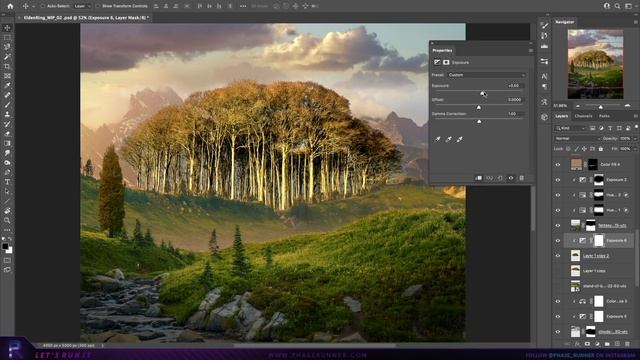Enable the Auto-Select checkbox
This screenshot has height=360, width=640.
(x=42, y=7)
